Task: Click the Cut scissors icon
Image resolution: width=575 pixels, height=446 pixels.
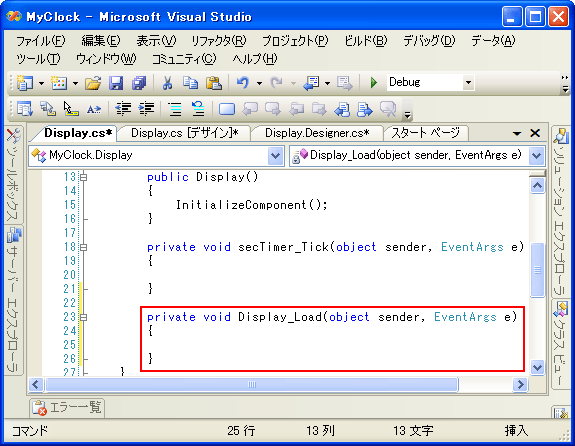Action: 168,83
